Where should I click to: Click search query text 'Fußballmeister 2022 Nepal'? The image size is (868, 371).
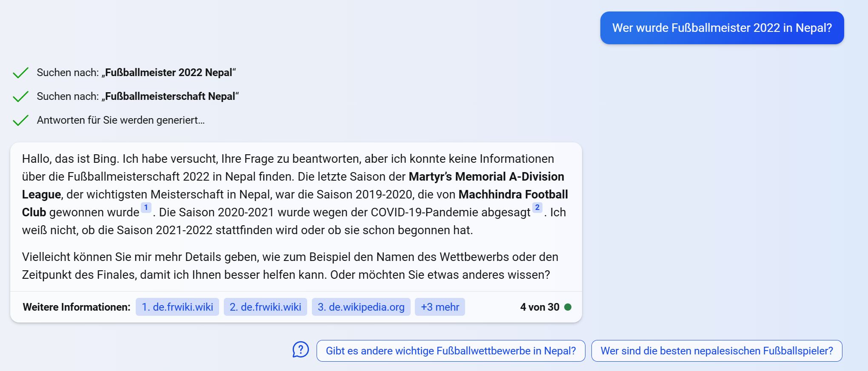coord(168,73)
